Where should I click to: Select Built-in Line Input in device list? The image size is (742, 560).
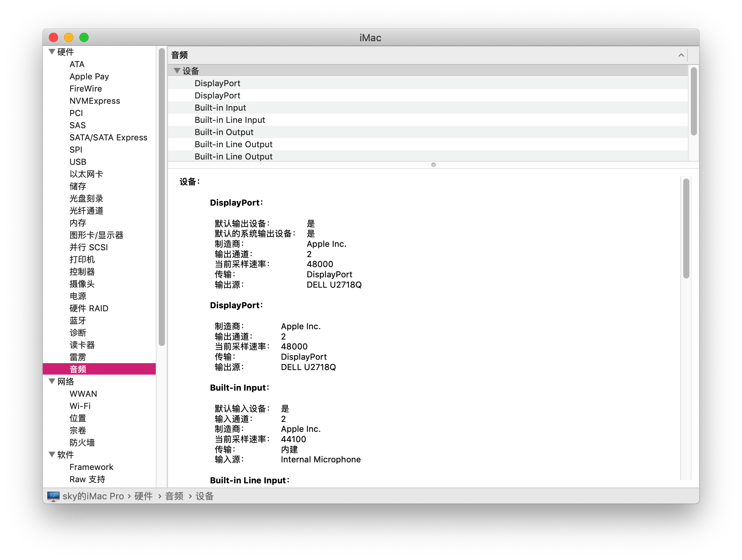click(229, 120)
